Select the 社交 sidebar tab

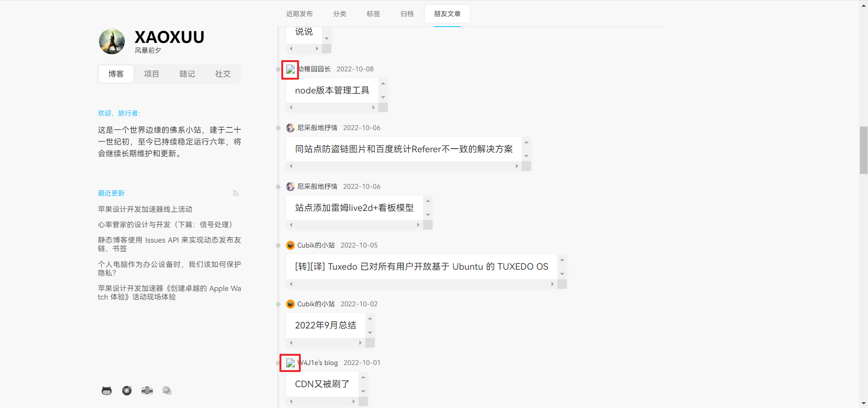tap(223, 74)
